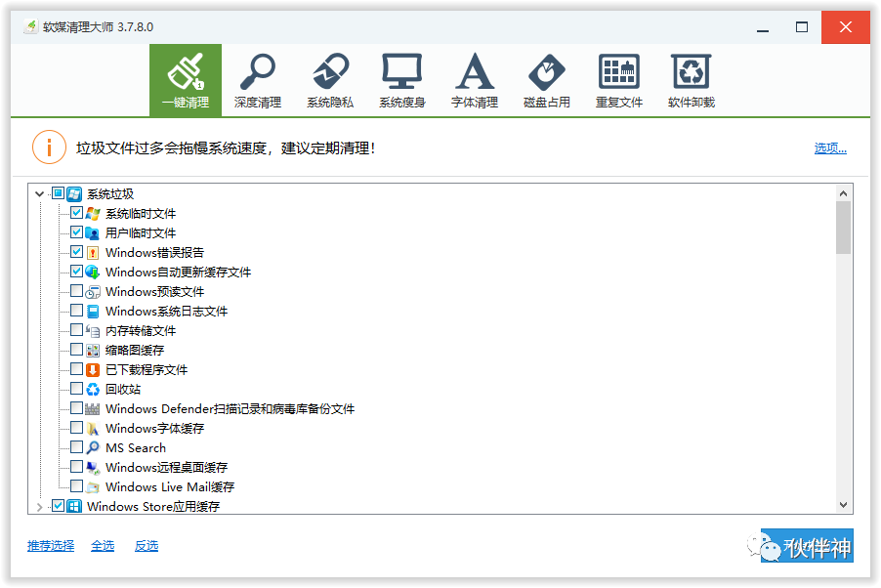Image resolution: width=881 pixels, height=588 pixels.
Task: Click the 缩略图缓存 thumbnail icon
Action: pos(93,351)
